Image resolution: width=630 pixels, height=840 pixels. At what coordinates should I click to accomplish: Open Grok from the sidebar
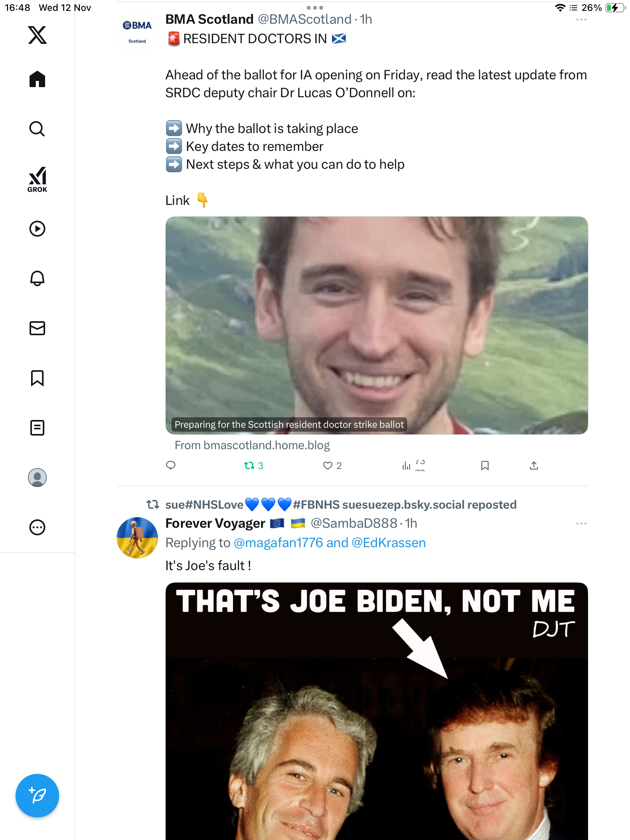(x=37, y=179)
